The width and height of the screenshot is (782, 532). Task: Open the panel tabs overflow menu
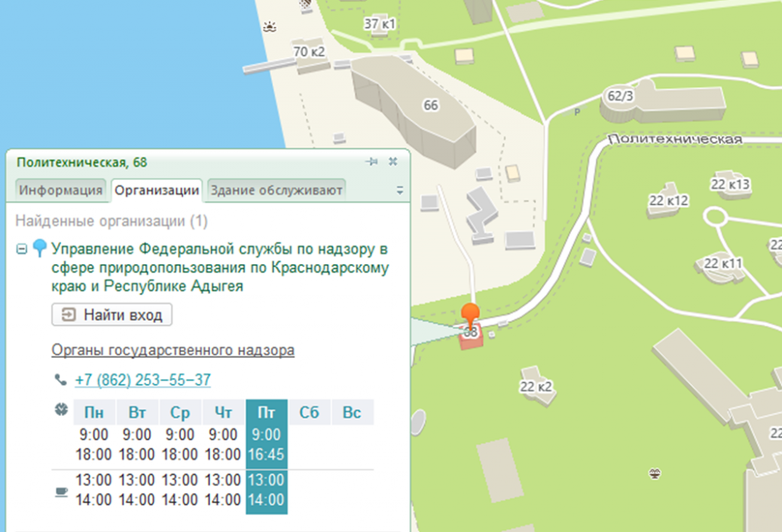click(399, 191)
